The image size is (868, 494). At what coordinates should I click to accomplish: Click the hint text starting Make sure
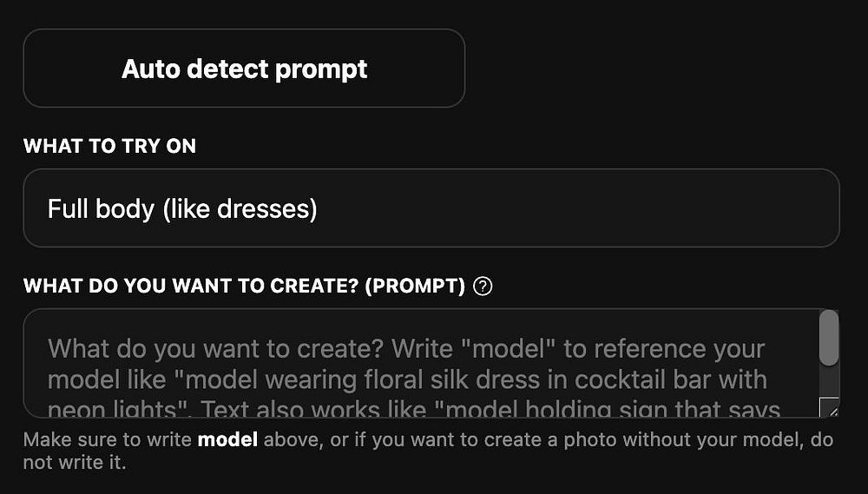click(104, 439)
